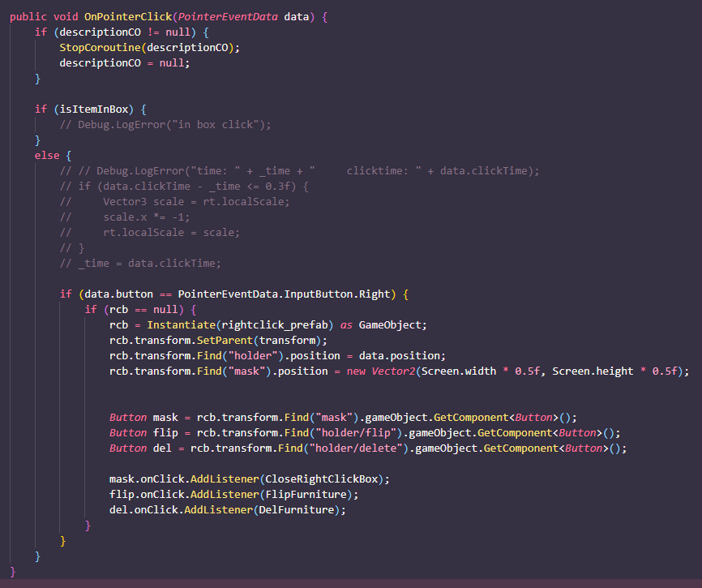
Task: Click 'data.button' in the if condition
Action: coord(118,294)
